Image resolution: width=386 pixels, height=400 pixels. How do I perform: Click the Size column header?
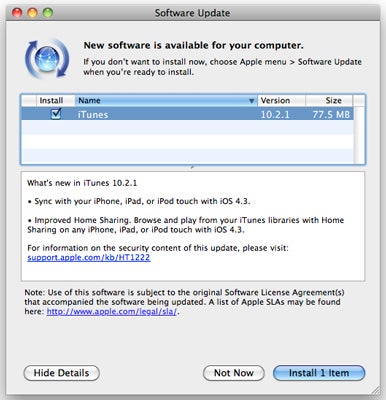[x=329, y=100]
